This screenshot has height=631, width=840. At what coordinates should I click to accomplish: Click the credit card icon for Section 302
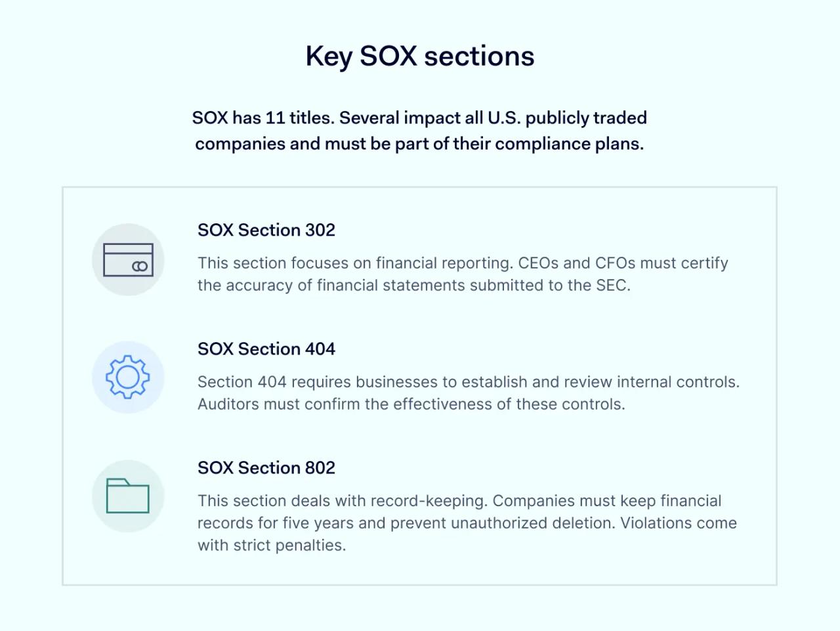pos(128,259)
